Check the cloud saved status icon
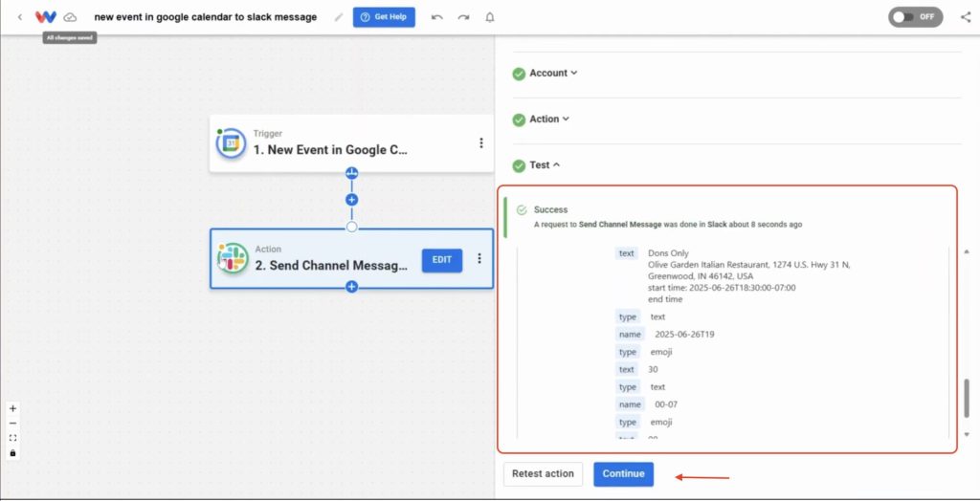This screenshot has width=980, height=501. [71, 17]
